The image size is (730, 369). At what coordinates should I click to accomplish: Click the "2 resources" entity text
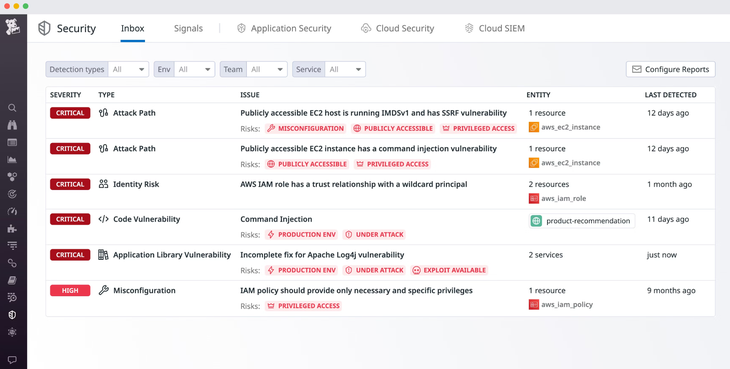[549, 184]
